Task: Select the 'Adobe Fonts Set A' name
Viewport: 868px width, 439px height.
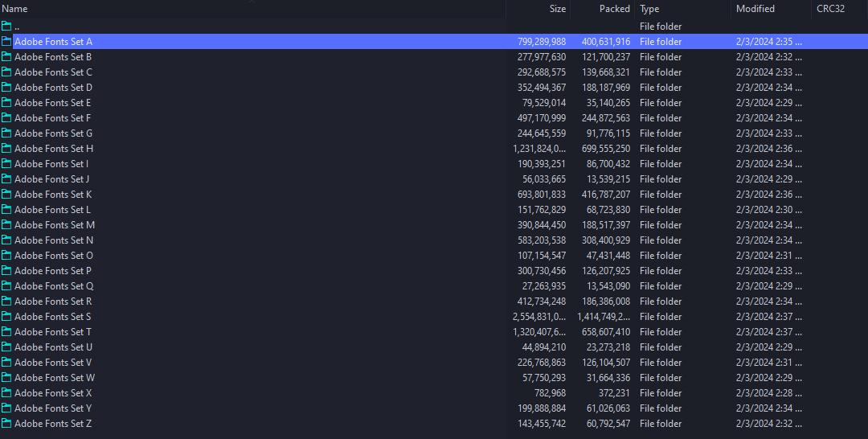Action: click(x=53, y=42)
